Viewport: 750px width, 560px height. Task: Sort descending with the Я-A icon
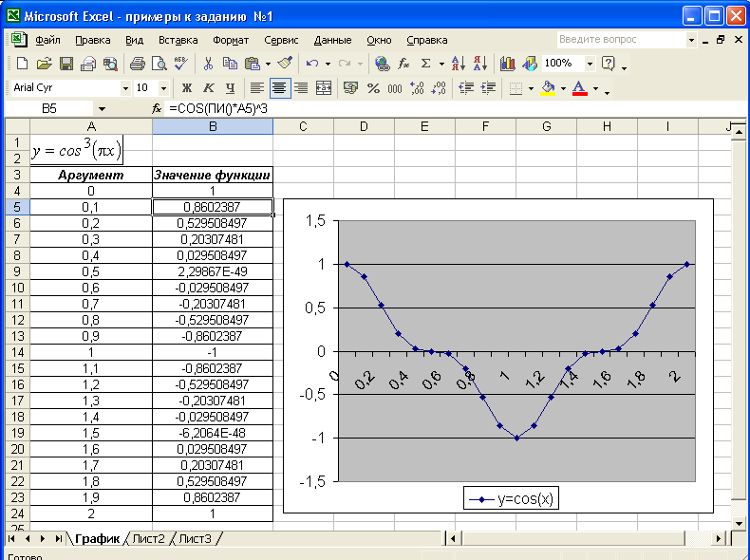tap(480, 64)
